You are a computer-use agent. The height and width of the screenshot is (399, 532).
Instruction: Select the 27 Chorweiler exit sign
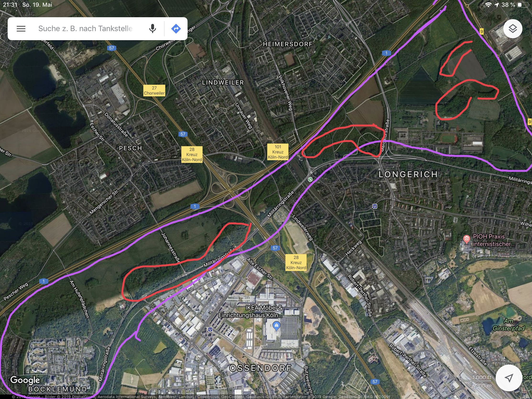(154, 90)
